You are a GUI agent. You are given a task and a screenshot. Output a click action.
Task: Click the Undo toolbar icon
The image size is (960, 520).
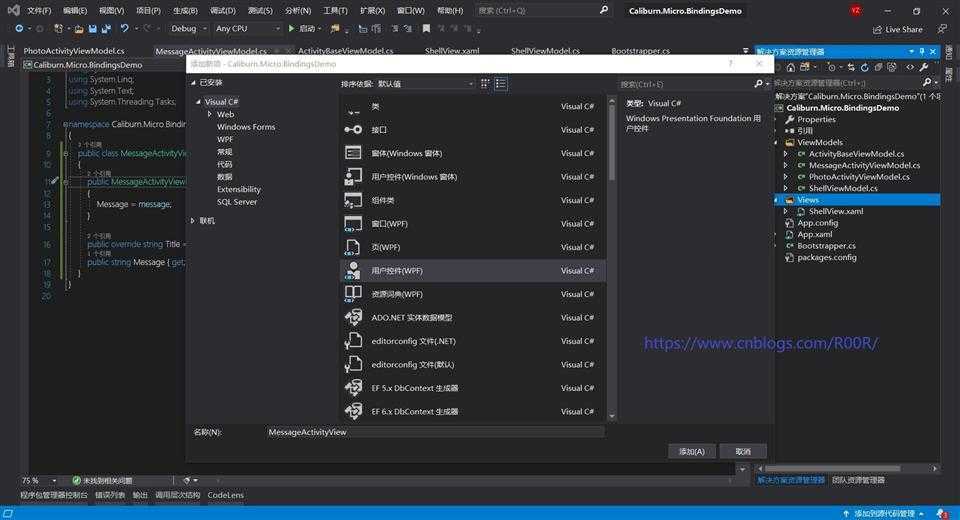(124, 29)
